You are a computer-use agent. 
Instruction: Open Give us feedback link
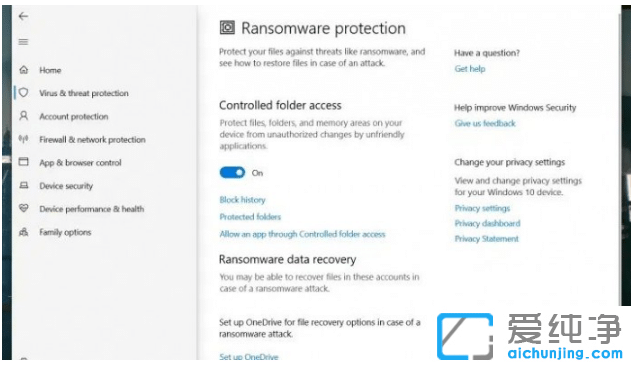tap(485, 123)
